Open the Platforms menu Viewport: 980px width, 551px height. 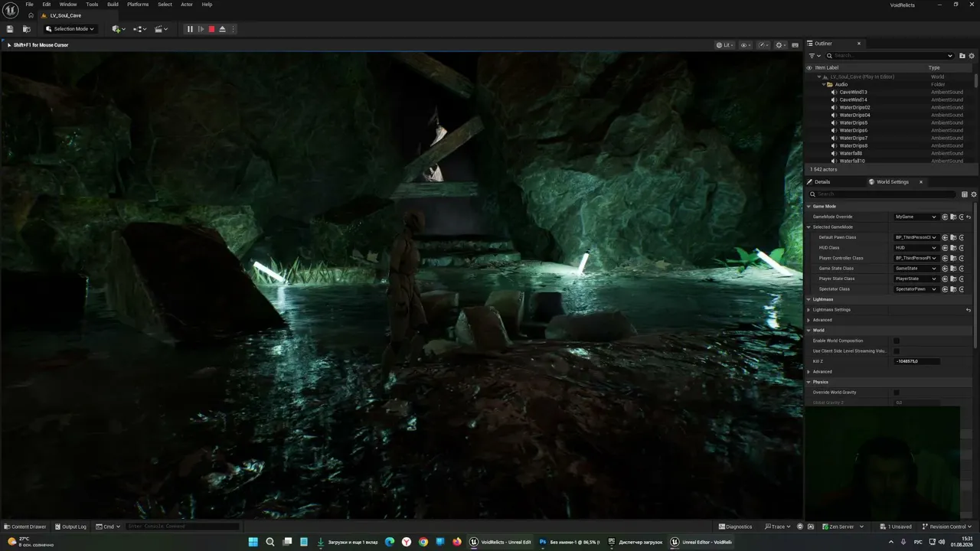pos(138,5)
